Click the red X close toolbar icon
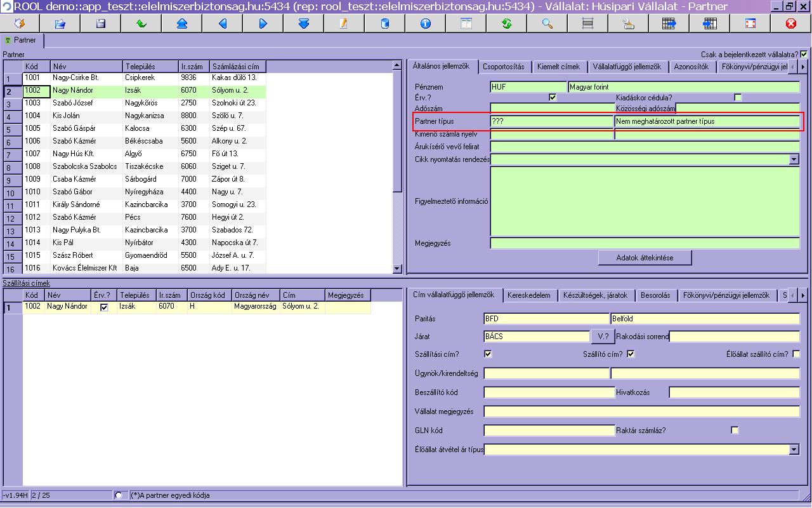The width and height of the screenshot is (812, 508). [790, 23]
